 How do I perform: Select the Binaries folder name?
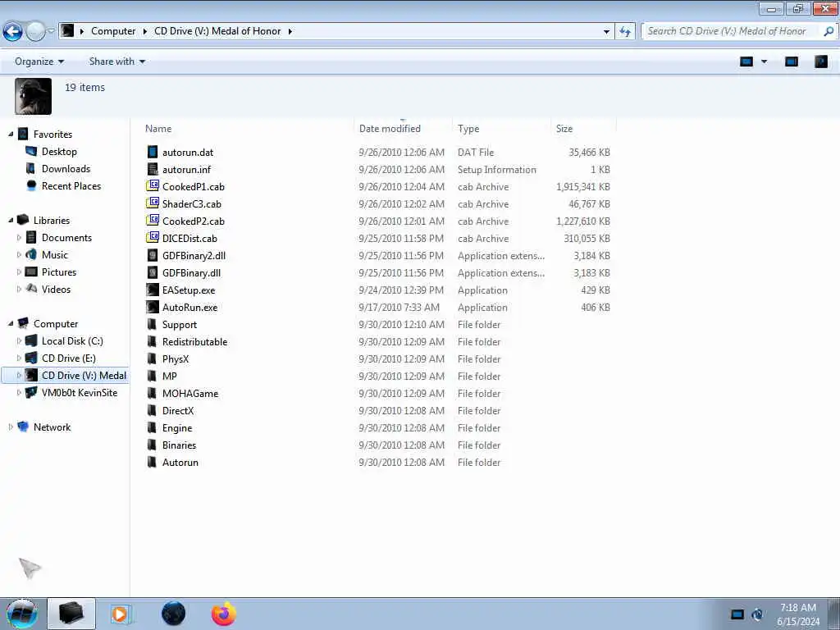pyautogui.click(x=179, y=445)
